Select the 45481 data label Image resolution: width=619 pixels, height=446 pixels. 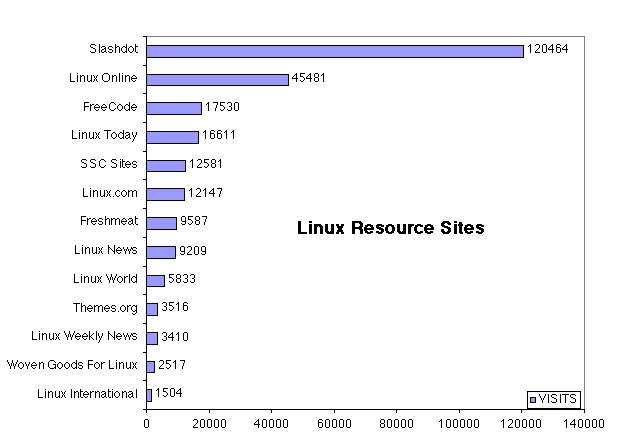click(309, 79)
